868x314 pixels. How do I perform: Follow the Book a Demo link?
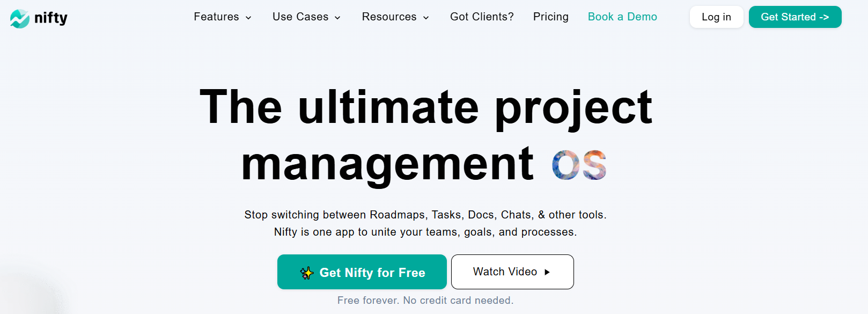tap(622, 17)
